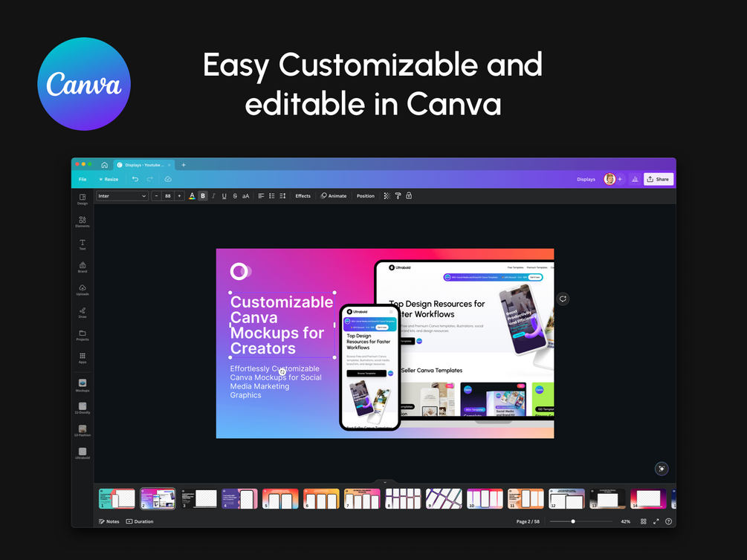Screen dimensions: 747x560
Task: Select page 12 thumbnail
Action: [567, 498]
